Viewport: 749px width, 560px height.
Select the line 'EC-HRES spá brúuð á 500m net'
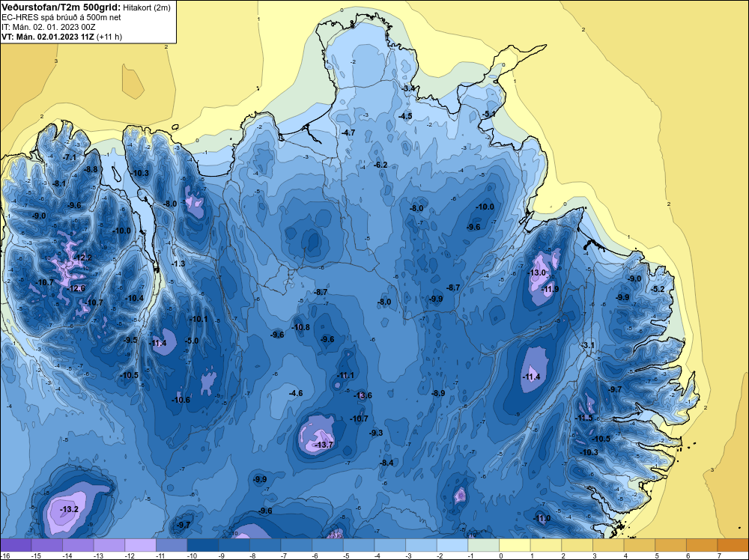pyautogui.click(x=61, y=17)
